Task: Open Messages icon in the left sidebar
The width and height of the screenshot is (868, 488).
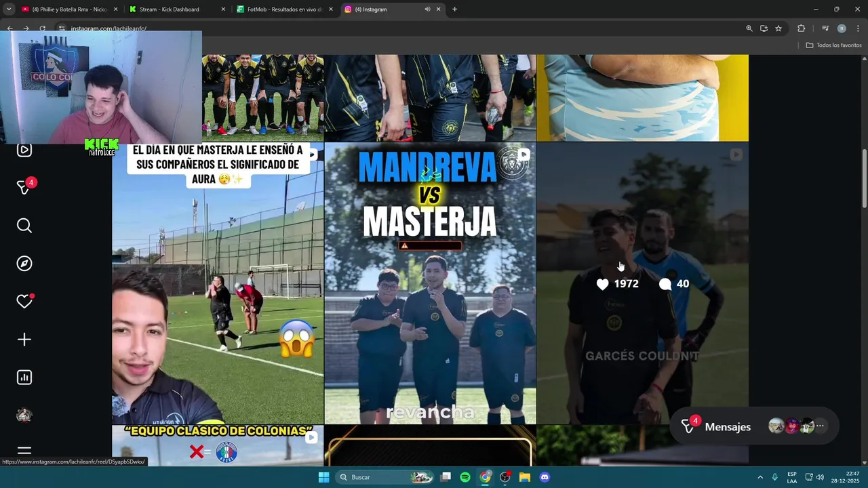Action: click(x=24, y=188)
